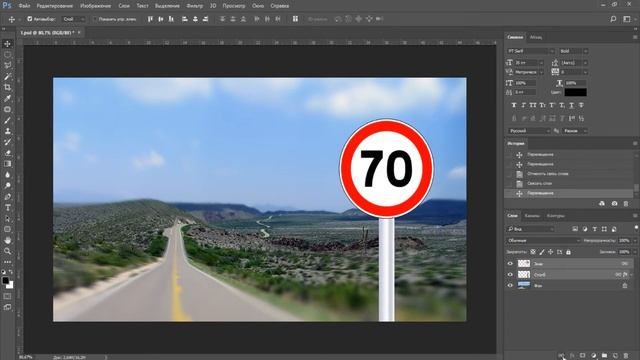Click the link layers icon in Layers panel
Screen dimensions: 640x360
click(x=561, y=356)
